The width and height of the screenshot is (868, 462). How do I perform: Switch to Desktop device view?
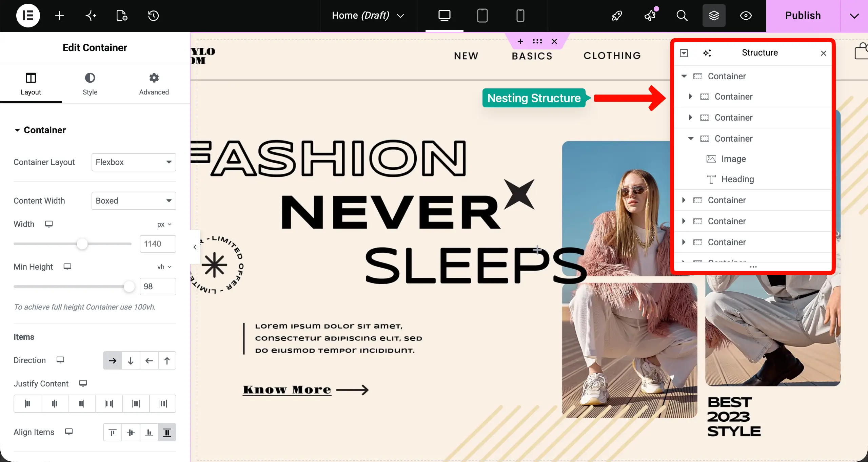pos(444,16)
